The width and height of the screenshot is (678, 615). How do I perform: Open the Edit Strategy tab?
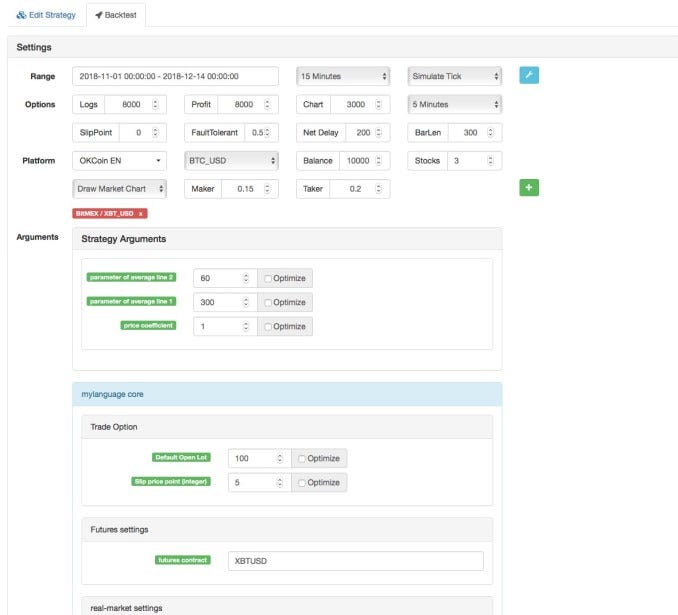[x=46, y=15]
